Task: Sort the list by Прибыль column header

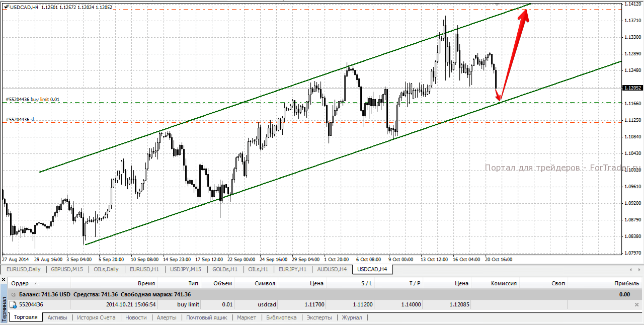Action: tap(626, 283)
